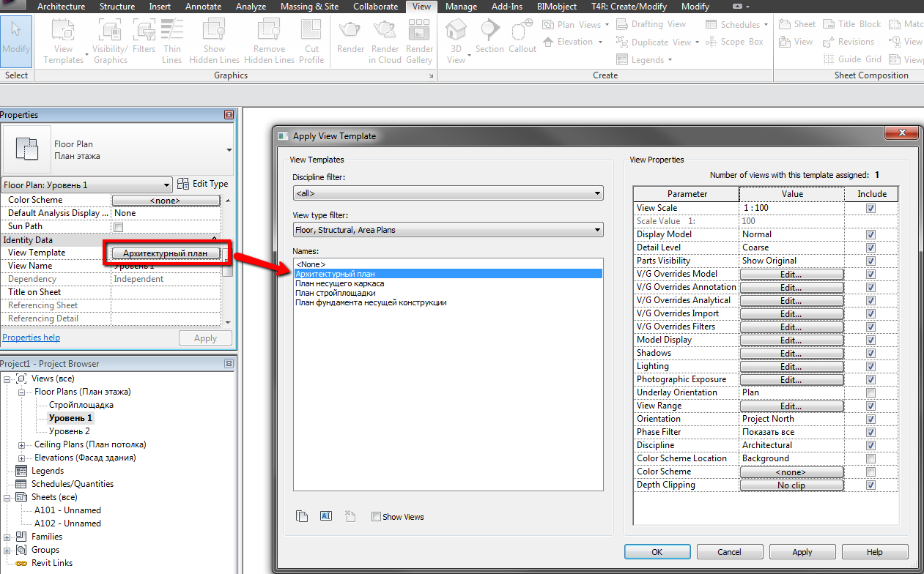924x574 pixels.
Task: Uncheck Phase Filter include checkbox
Action: point(871,433)
